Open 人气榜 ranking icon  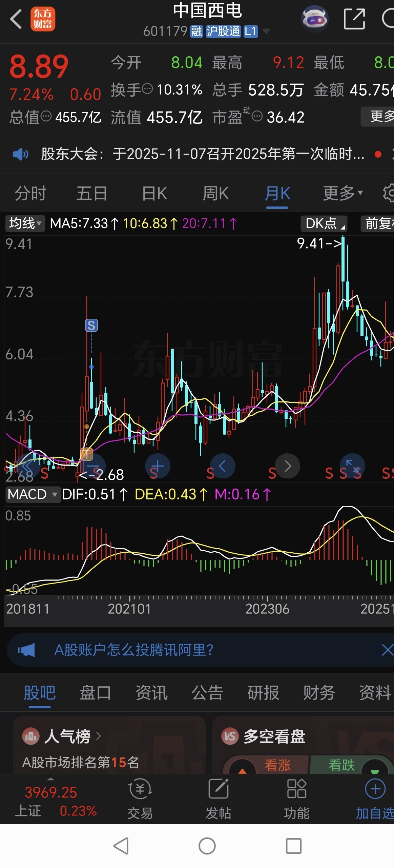click(x=30, y=736)
